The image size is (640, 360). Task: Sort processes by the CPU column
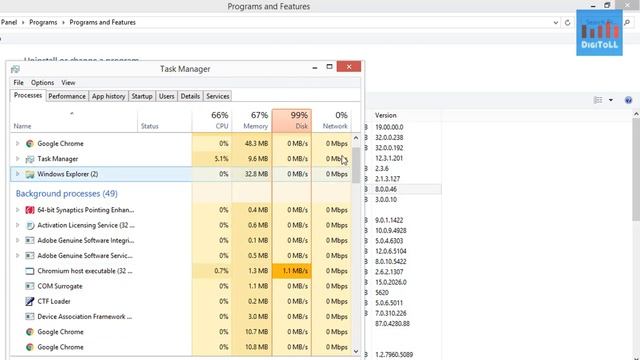coord(212,120)
